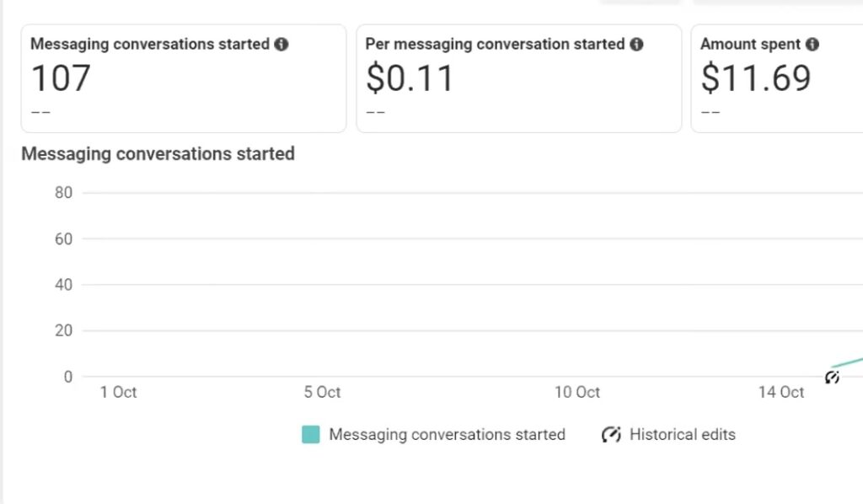The width and height of the screenshot is (863, 504).
Task: Click the 107 conversations value
Action: click(61, 78)
